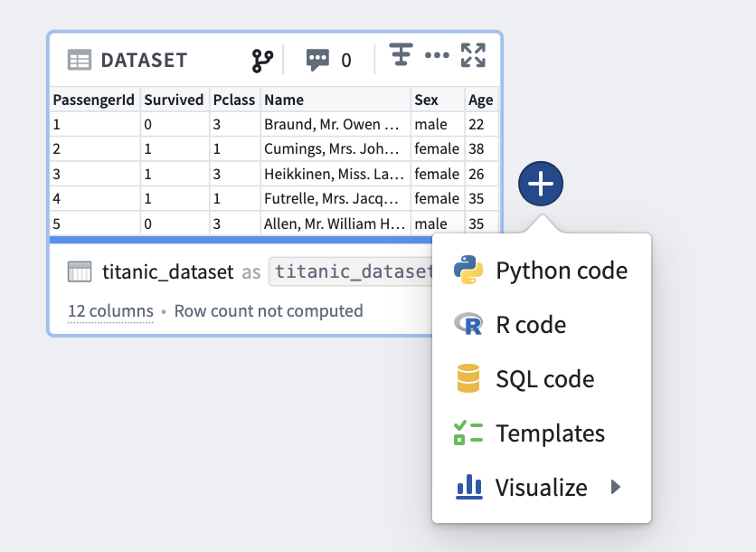Open the three-dots more options menu
Image resolution: width=756 pixels, height=552 pixels.
(437, 55)
